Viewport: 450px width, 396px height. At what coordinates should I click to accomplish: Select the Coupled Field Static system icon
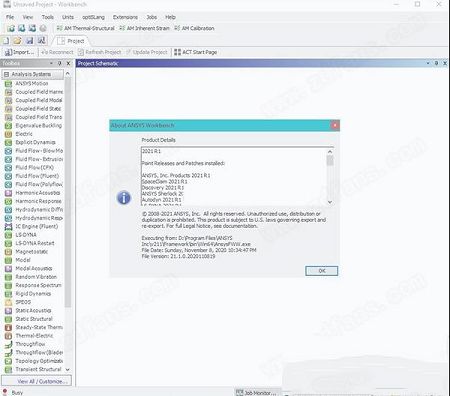tap(8, 109)
